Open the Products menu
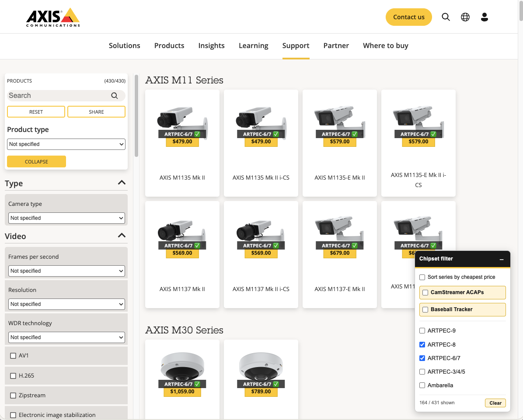 pos(169,45)
